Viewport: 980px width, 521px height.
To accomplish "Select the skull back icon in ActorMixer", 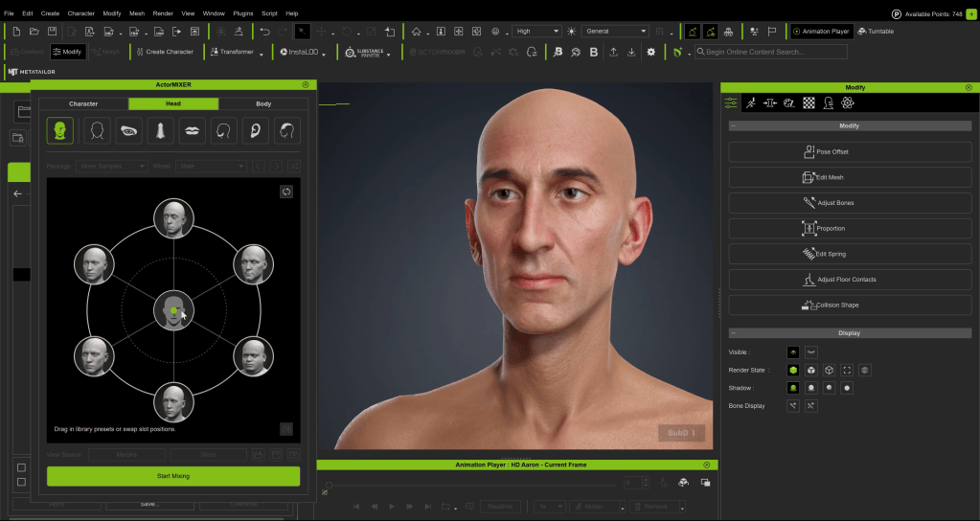I will 286,130.
